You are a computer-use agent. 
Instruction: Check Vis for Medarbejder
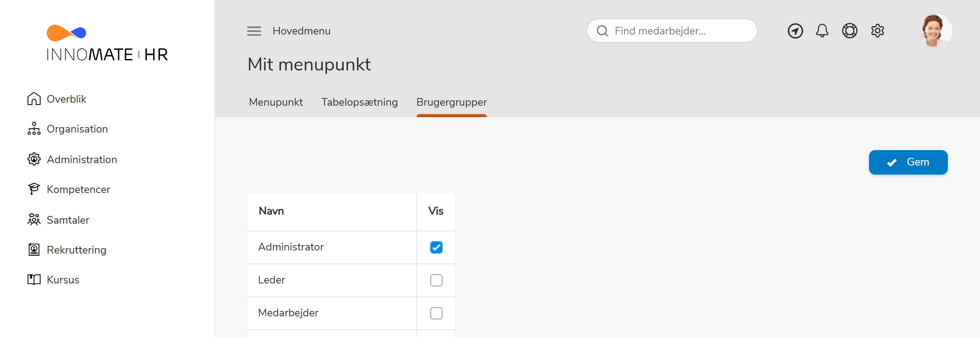click(436, 313)
